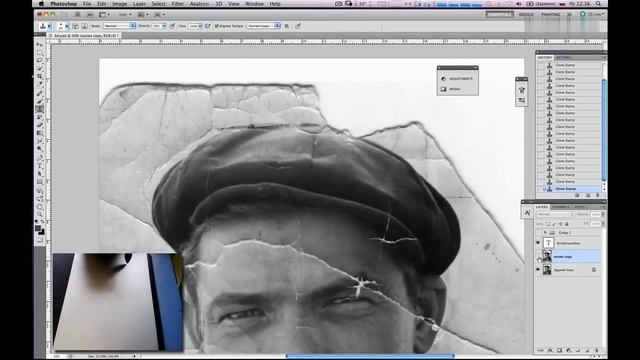Launch Mini Bridge from application bar
The image size is (640, 360).
[x=90, y=14]
